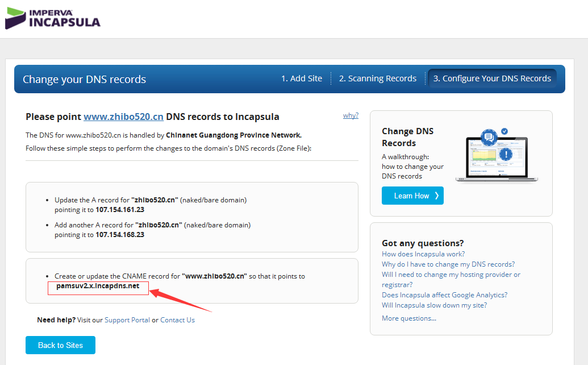Open 'Why do I have to change my DNS records?'

coord(448,264)
